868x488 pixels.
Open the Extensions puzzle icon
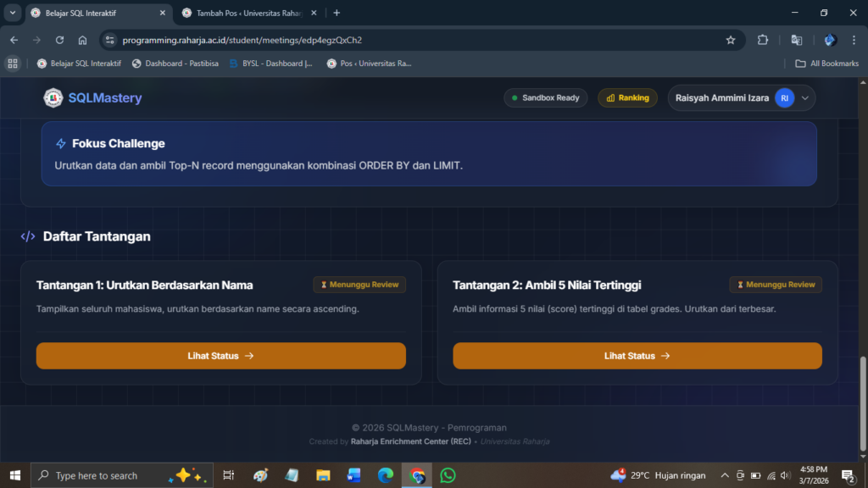(762, 40)
